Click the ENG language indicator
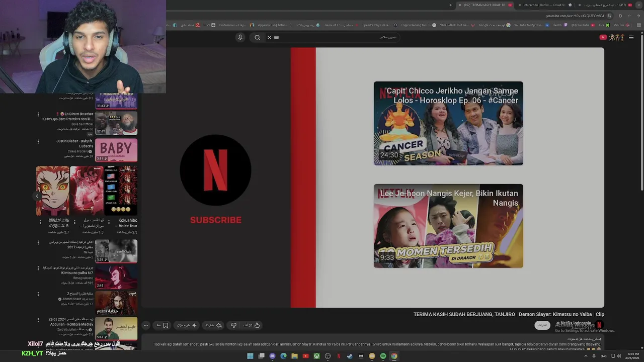Viewport: 644px width, 362px height. tap(603, 356)
